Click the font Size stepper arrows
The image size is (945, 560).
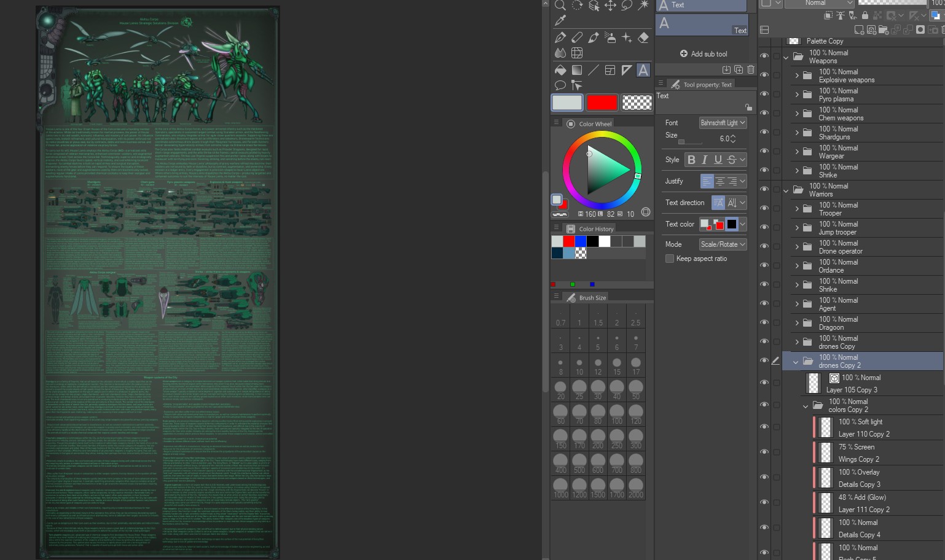pyautogui.click(x=733, y=139)
